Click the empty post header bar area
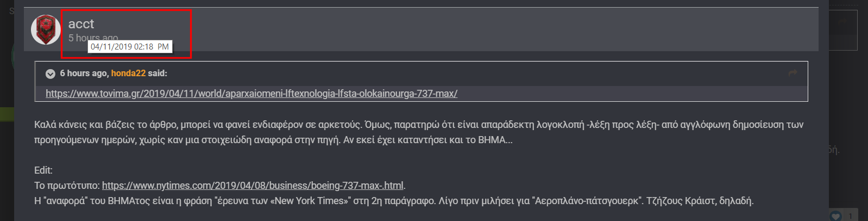 click(x=489, y=29)
